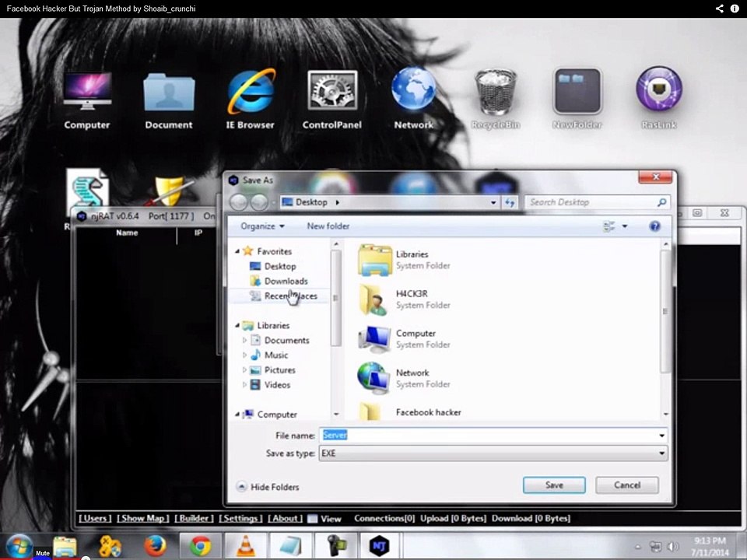
Task: Open the njRAT icon in the taskbar
Action: (x=379, y=546)
